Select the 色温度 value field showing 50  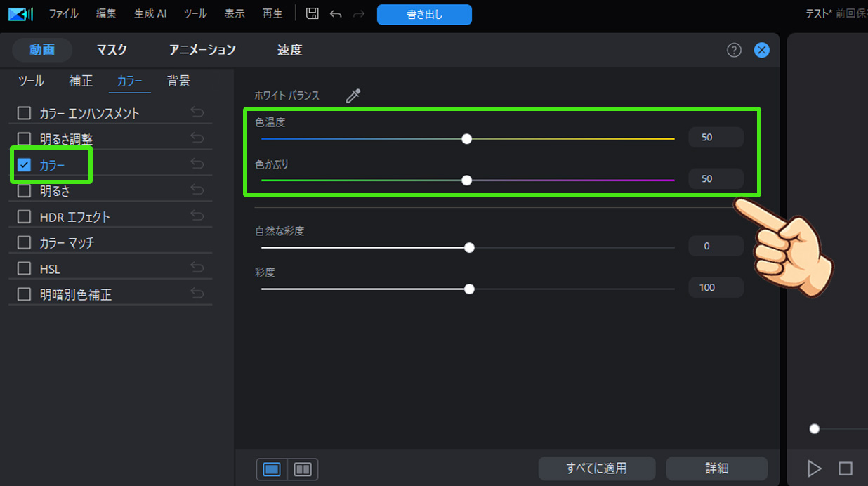coord(716,137)
